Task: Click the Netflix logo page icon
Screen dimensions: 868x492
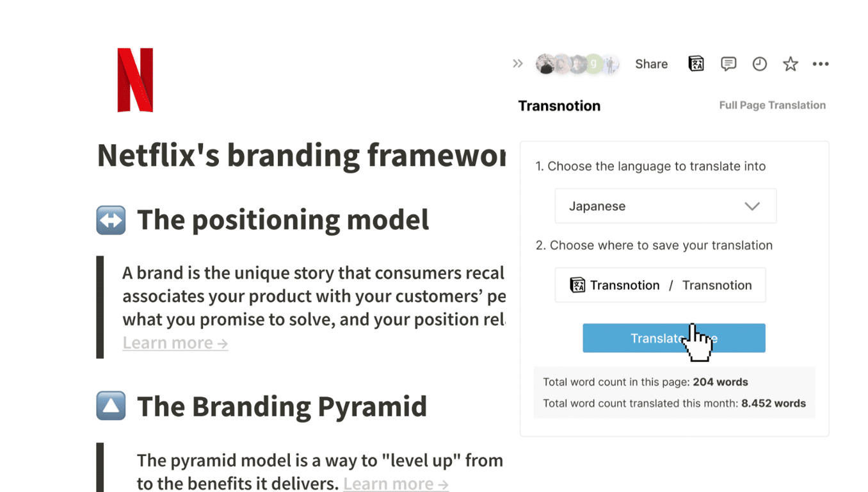Action: (135, 80)
